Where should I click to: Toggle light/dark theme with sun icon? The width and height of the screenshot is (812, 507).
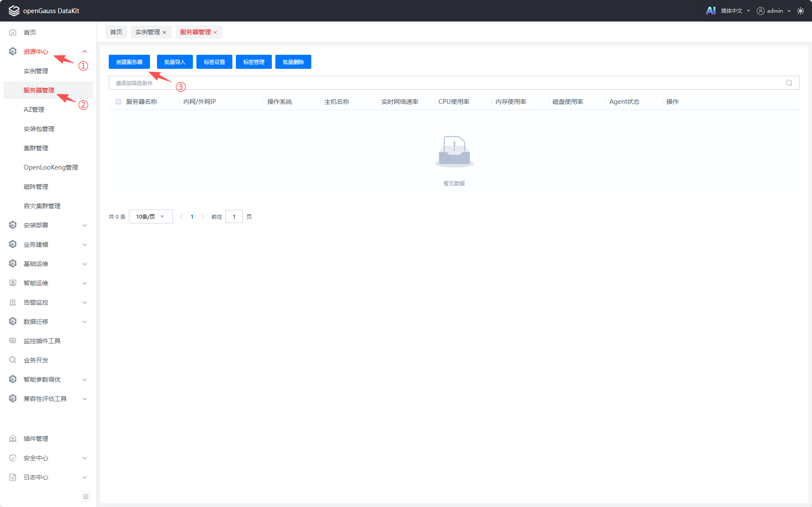coord(801,11)
